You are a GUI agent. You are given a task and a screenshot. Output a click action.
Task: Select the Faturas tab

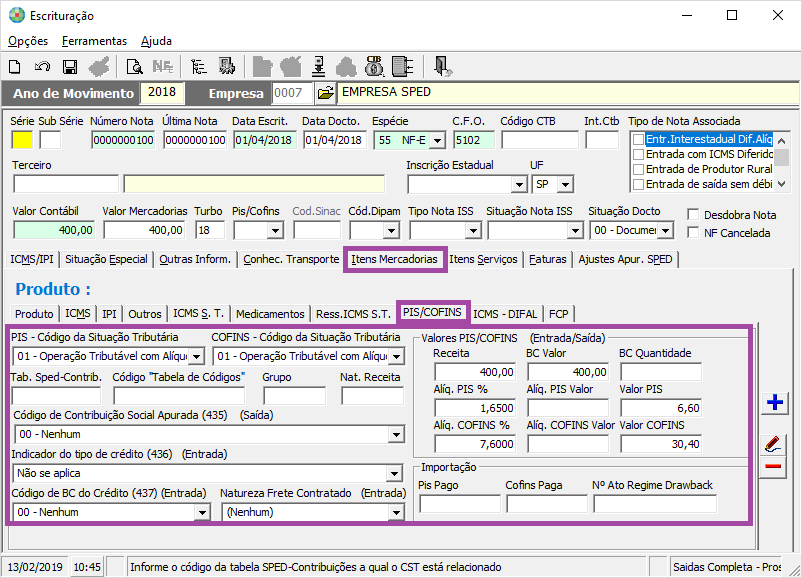[x=547, y=259]
